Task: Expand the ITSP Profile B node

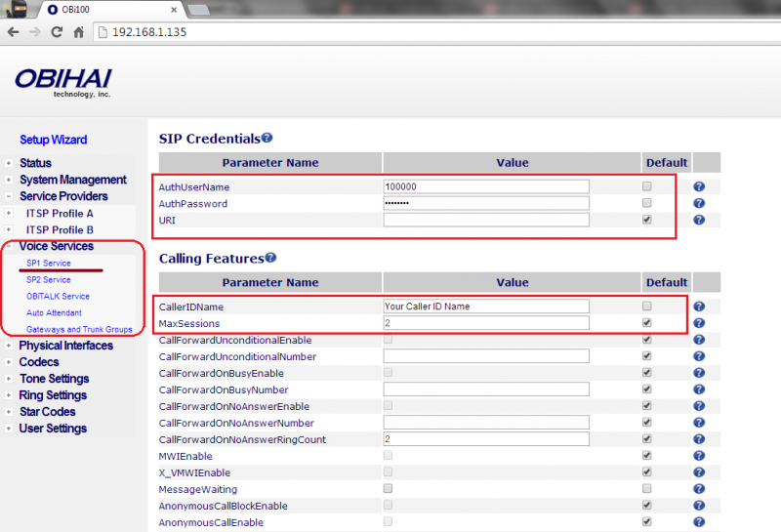Action: tap(9, 229)
